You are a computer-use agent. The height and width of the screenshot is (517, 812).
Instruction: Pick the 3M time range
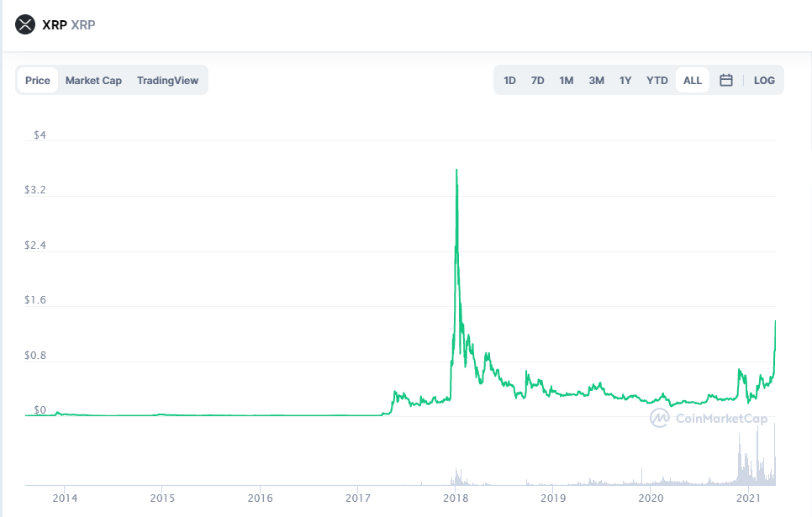click(x=596, y=81)
